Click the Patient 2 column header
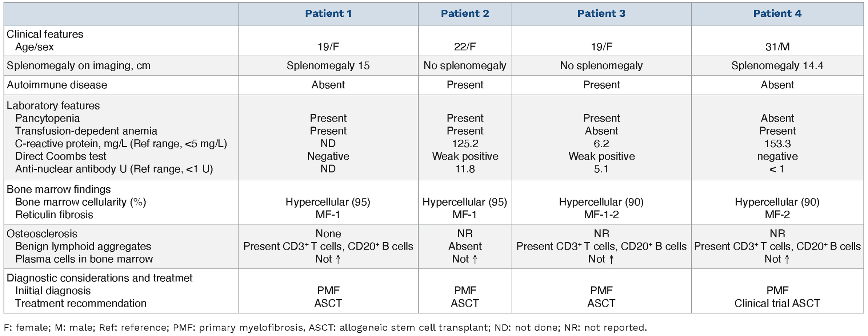Screen dimensions: 868x336 tap(465, 14)
